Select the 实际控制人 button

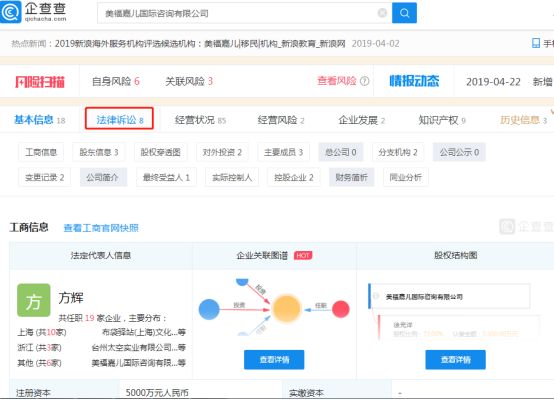tap(232, 177)
